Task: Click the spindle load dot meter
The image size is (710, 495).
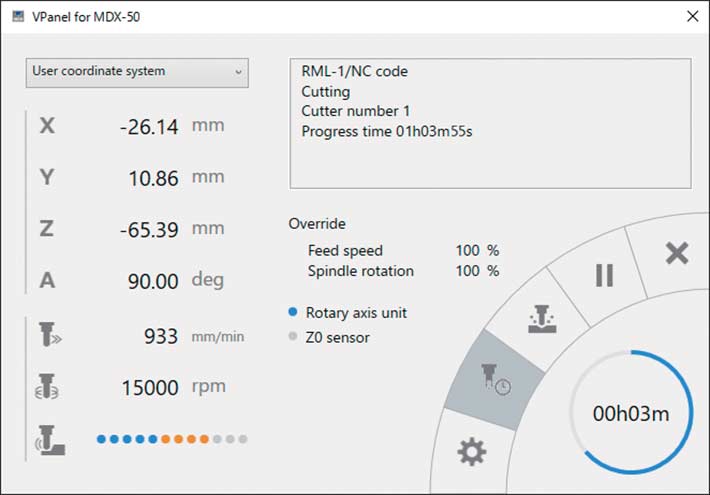Action: pos(171,439)
